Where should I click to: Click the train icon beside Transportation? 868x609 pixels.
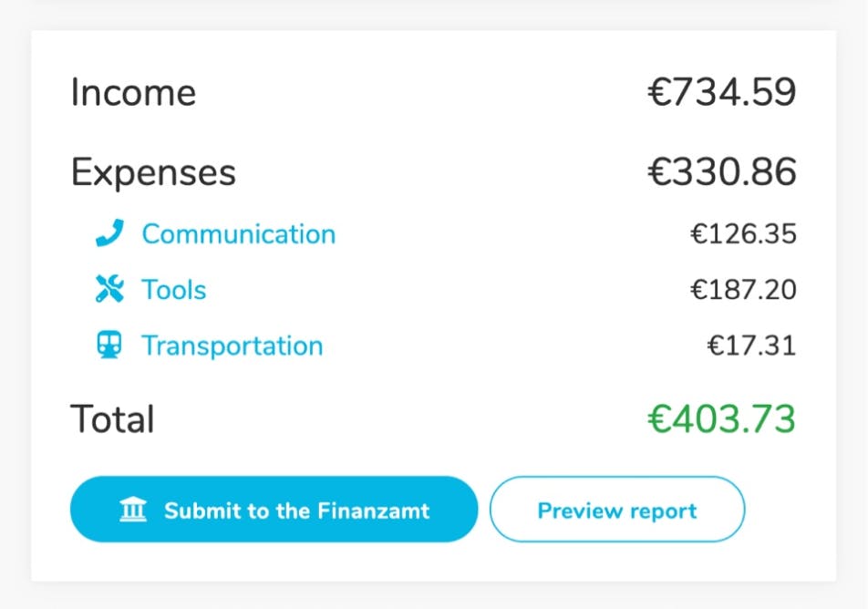[x=109, y=346]
